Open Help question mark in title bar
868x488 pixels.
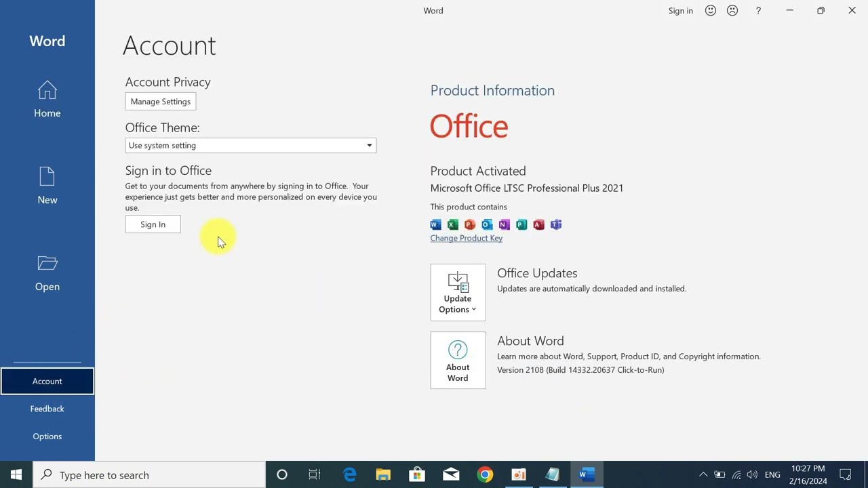pyautogui.click(x=758, y=11)
